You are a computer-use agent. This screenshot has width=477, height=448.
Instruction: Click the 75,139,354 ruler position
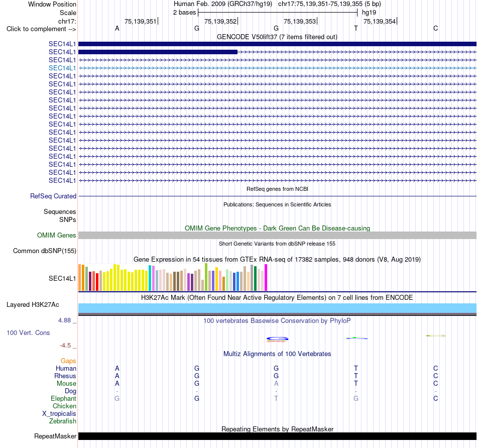380,21
